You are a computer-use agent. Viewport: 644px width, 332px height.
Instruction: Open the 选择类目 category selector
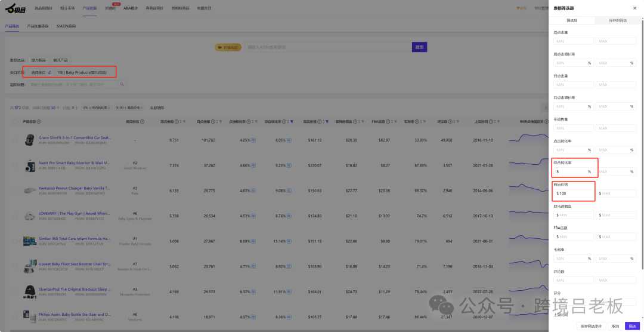tap(42, 72)
